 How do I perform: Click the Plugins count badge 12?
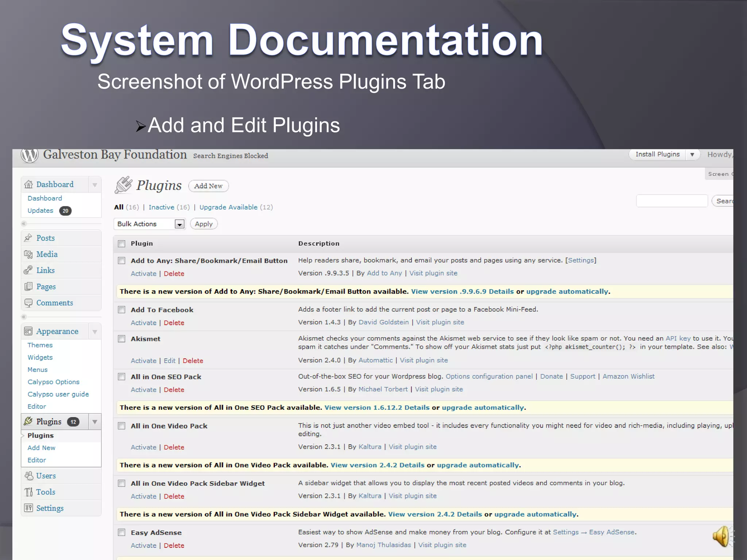73,422
